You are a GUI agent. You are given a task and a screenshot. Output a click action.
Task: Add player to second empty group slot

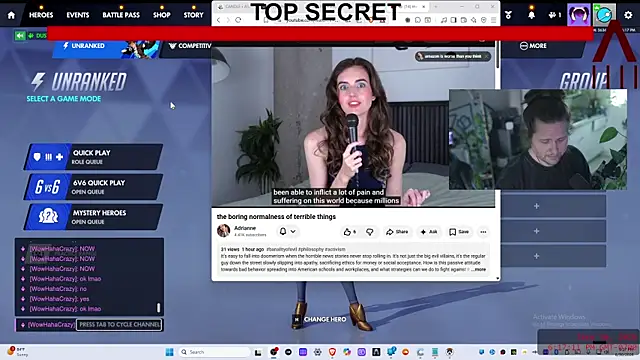tap(553, 231)
